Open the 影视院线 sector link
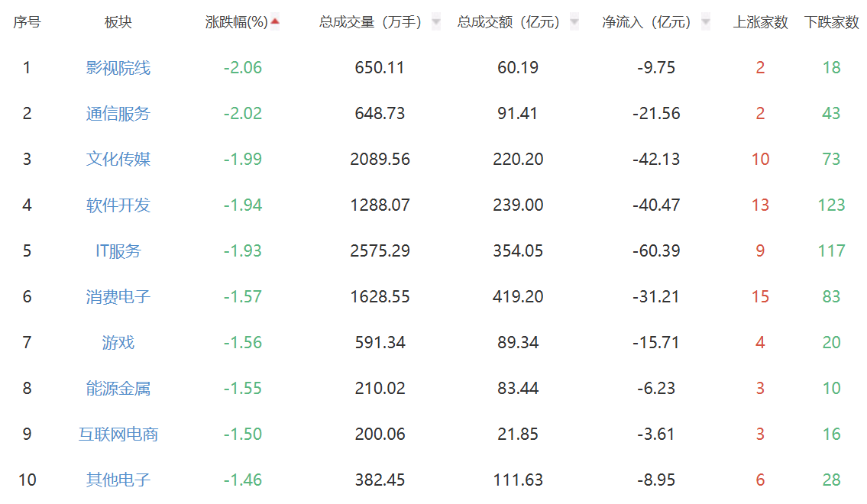 click(118, 68)
